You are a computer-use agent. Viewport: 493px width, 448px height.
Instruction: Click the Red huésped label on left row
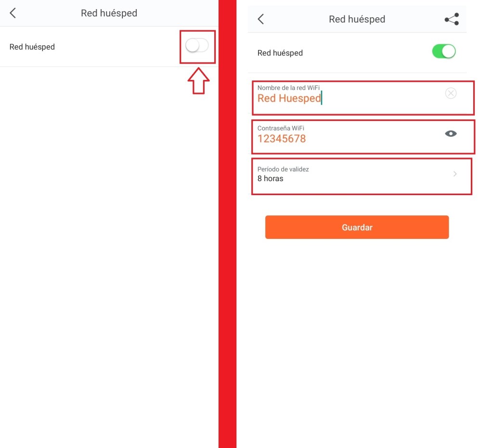click(32, 47)
